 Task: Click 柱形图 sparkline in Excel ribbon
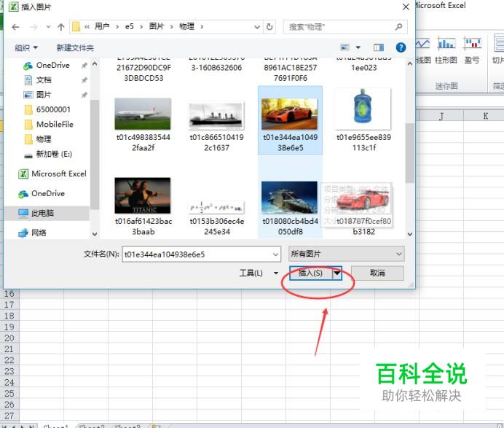coord(446,51)
